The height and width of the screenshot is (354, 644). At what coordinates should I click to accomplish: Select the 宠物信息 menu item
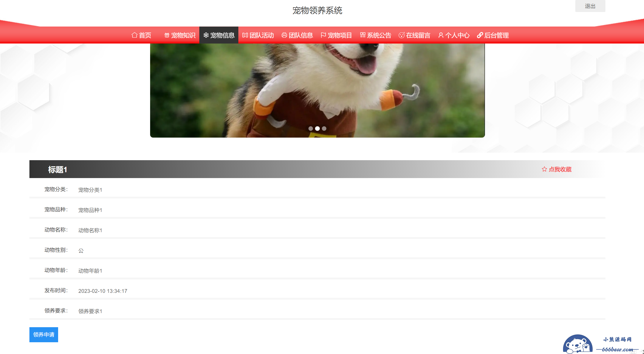(219, 35)
